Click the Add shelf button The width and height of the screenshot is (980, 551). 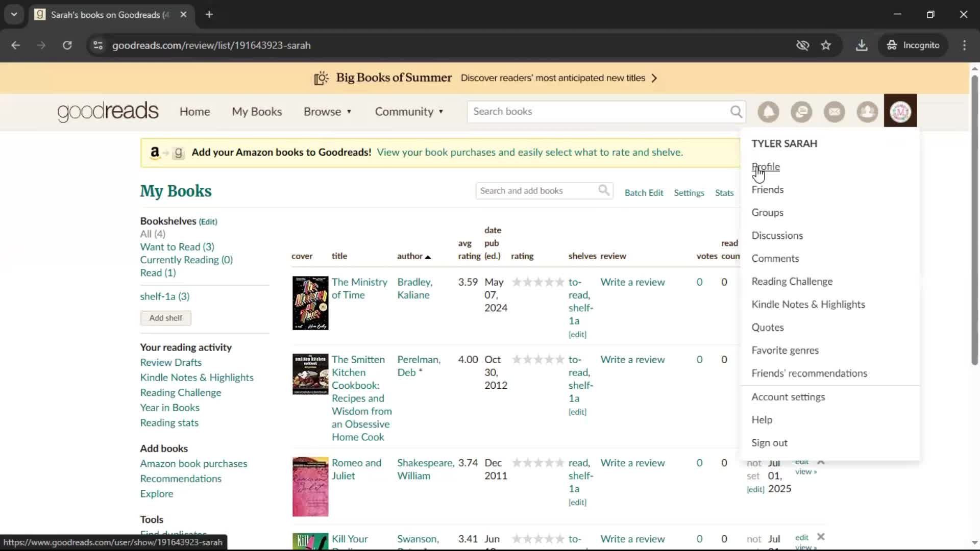(x=166, y=318)
